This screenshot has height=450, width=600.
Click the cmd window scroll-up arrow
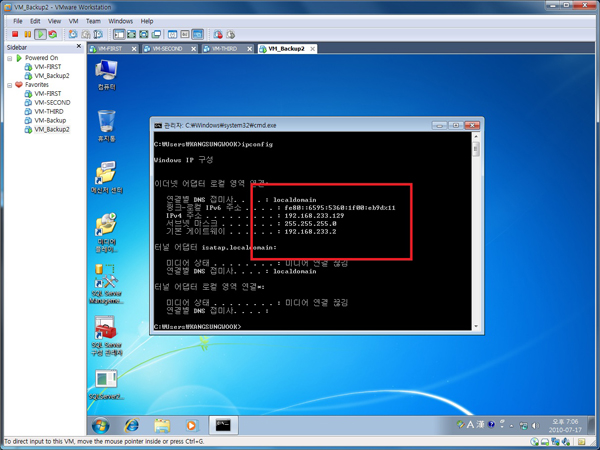476,136
